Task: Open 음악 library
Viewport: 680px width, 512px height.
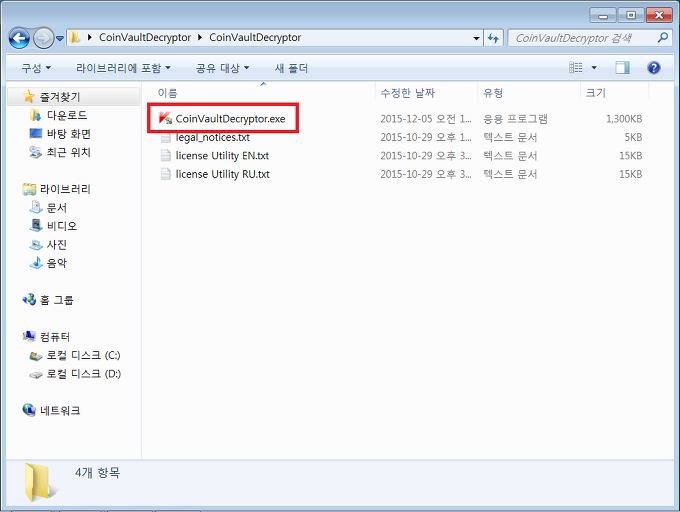Action: [57, 263]
